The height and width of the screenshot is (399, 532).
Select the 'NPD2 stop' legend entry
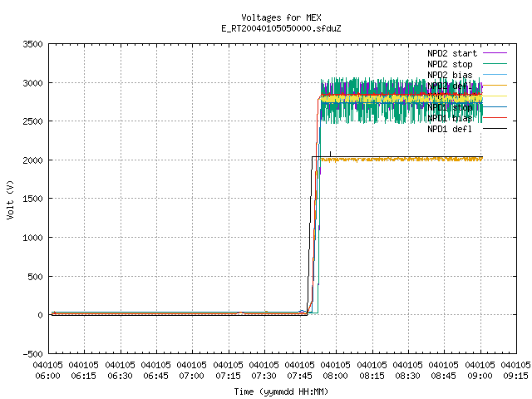450,64
